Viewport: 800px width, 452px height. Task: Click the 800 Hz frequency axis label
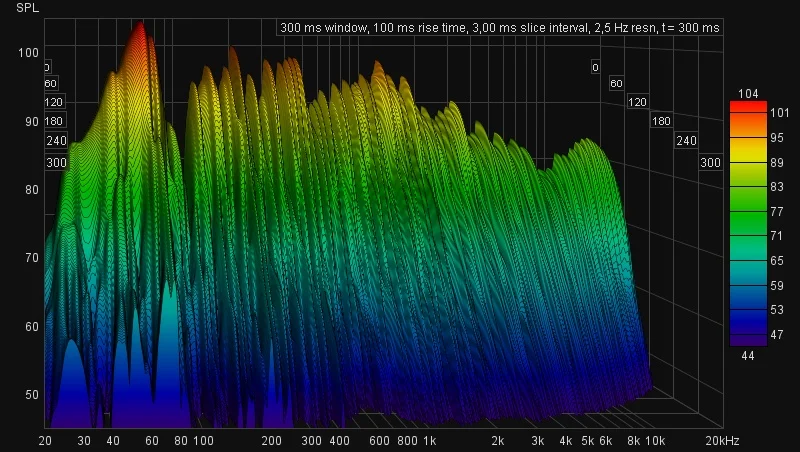(x=407, y=440)
